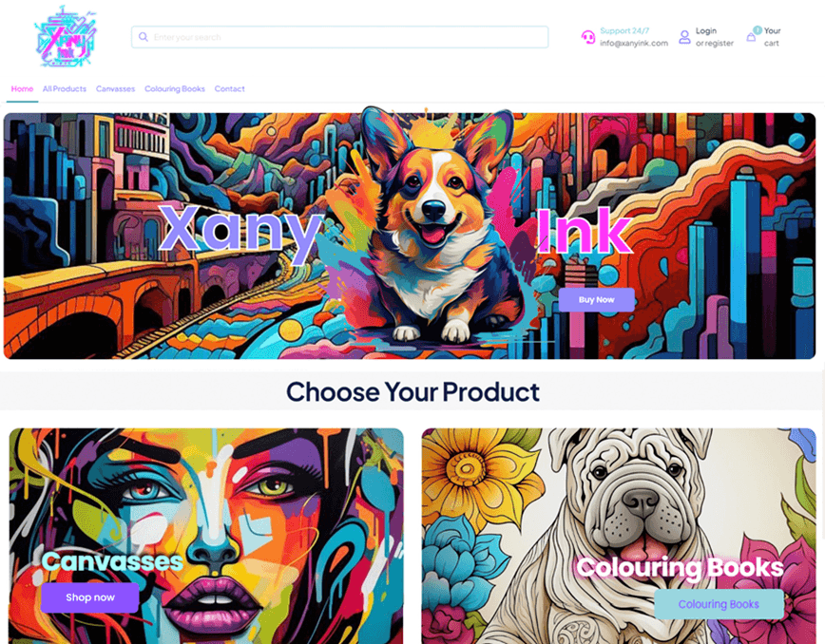Image resolution: width=825 pixels, height=644 pixels.
Task: Open the shopping cart bag icon
Action: (x=751, y=37)
